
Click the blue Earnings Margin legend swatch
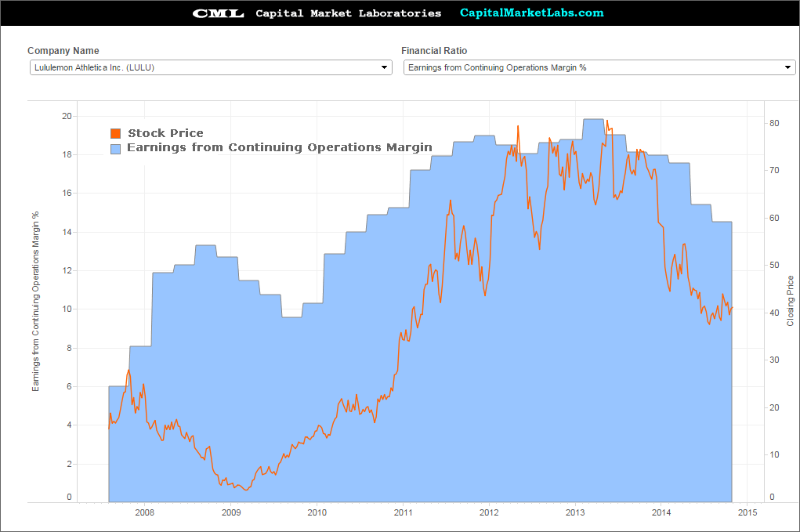pyautogui.click(x=116, y=148)
